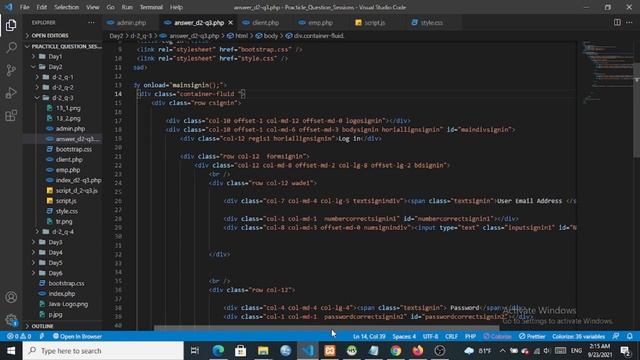This screenshot has height=360, width=640.
Task: Open the View menu
Action: [93, 7]
